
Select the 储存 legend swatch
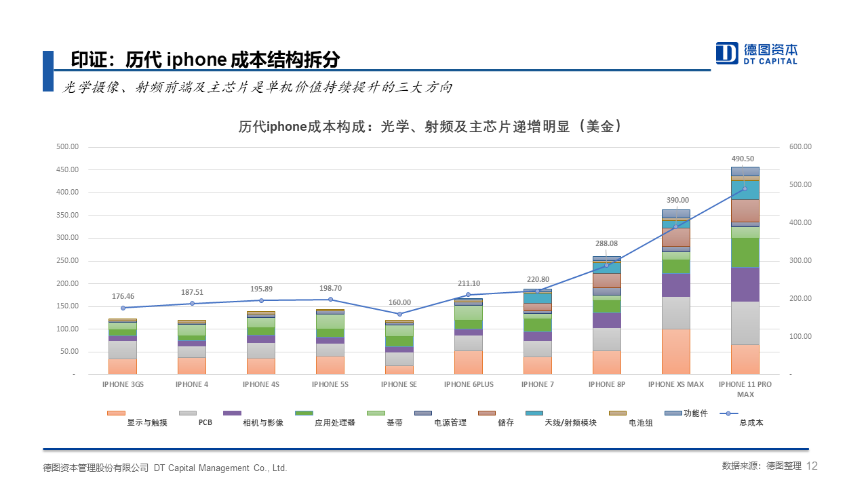click(x=487, y=413)
